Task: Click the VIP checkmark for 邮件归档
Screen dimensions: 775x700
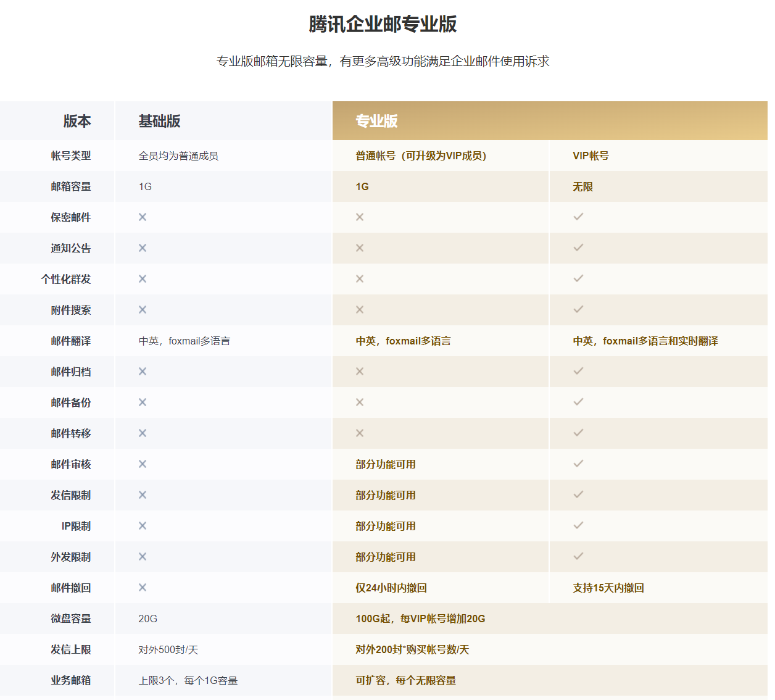Action: click(578, 371)
